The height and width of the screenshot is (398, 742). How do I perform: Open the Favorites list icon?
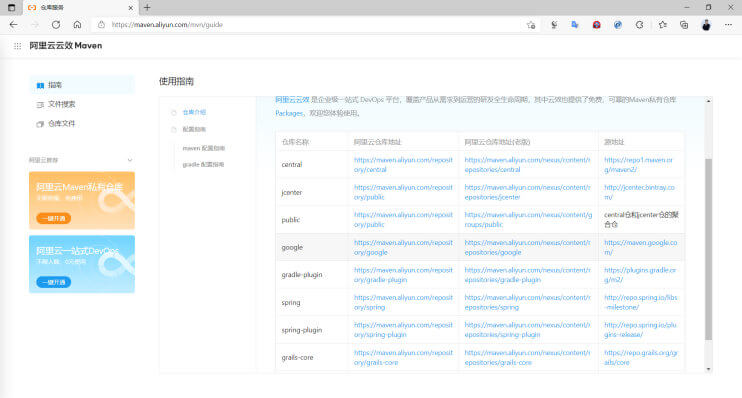[662, 25]
